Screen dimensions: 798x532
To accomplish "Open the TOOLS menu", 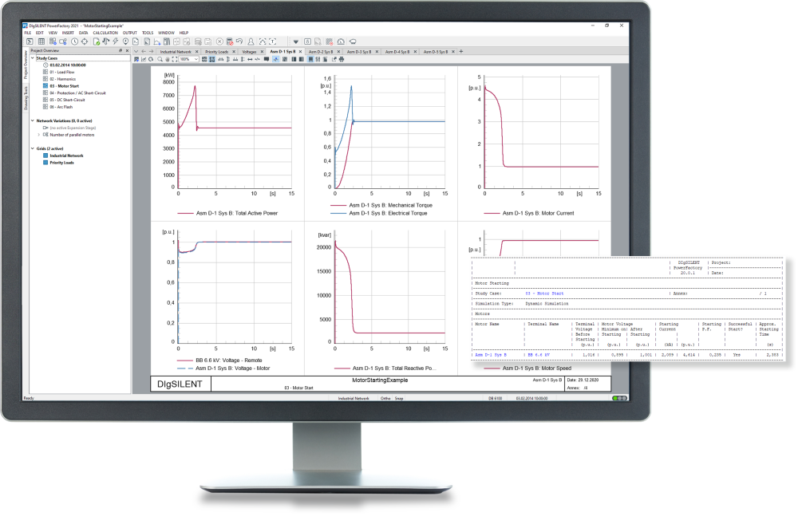I will pyautogui.click(x=148, y=33).
